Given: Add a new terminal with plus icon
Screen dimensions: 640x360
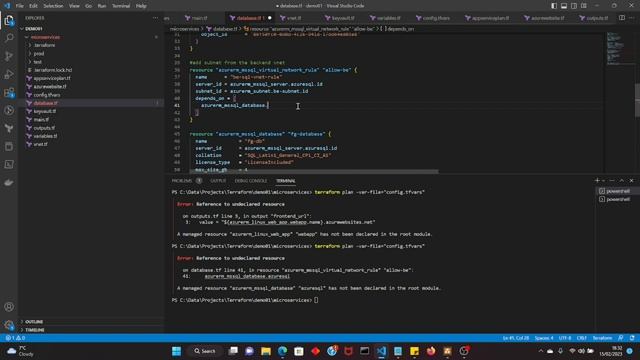Looking at the screenshot, I should pyautogui.click(x=597, y=180).
